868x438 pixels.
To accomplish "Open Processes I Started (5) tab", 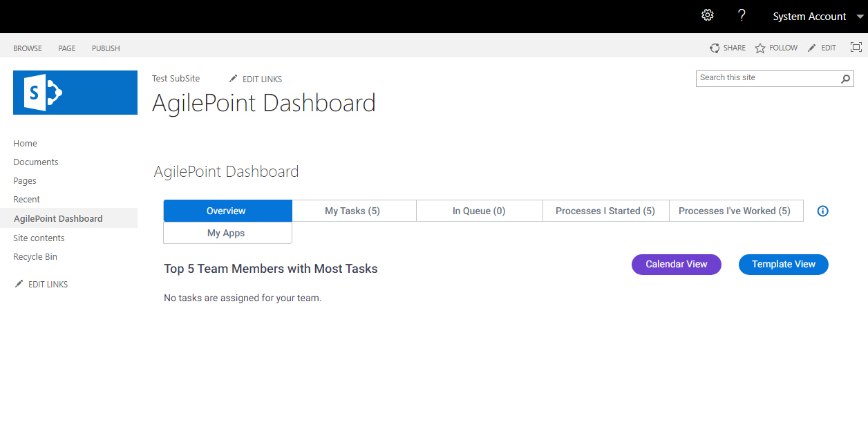I will point(605,211).
